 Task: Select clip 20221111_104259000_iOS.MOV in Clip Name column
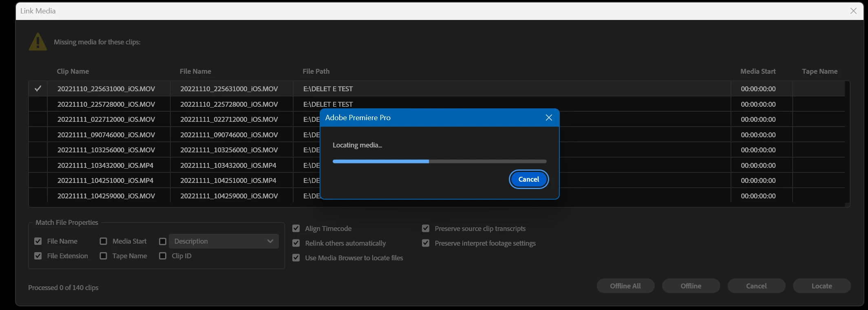tap(106, 196)
